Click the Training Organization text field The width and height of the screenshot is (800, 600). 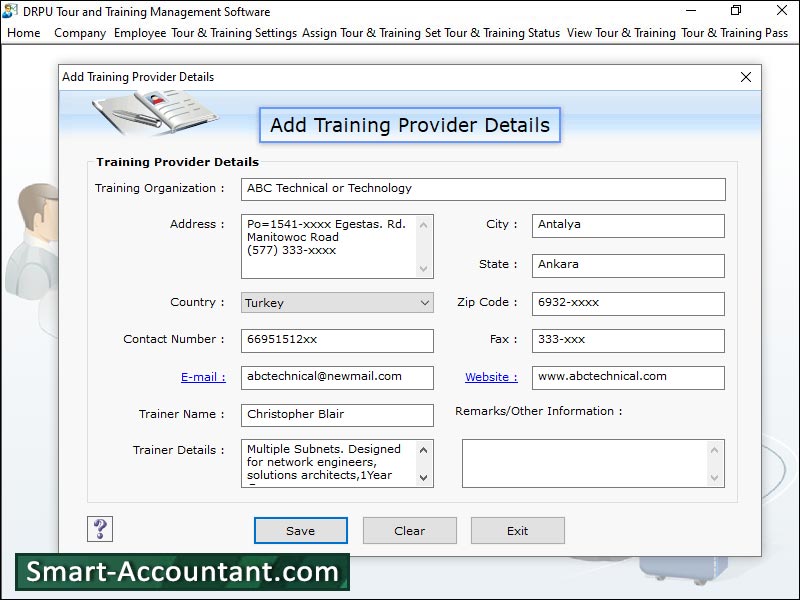tap(483, 189)
